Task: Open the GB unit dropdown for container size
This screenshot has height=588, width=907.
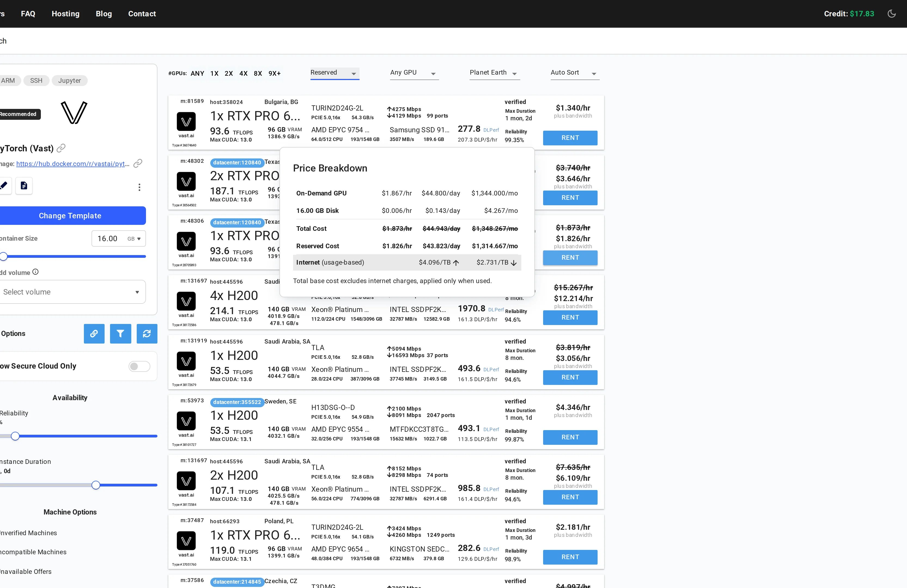Action: tap(134, 239)
